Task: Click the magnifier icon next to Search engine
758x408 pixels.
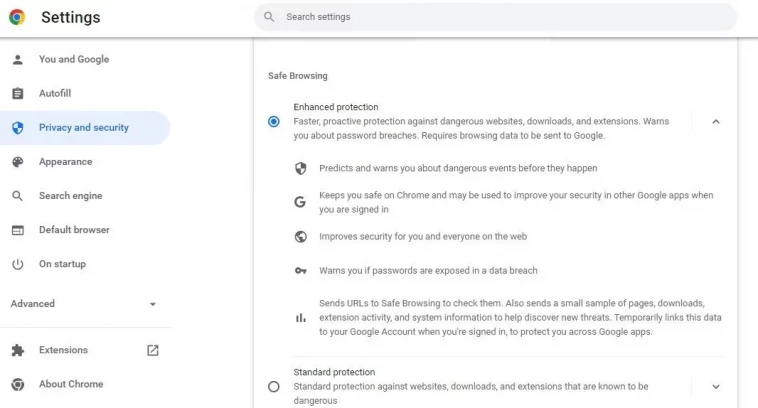Action: (17, 196)
